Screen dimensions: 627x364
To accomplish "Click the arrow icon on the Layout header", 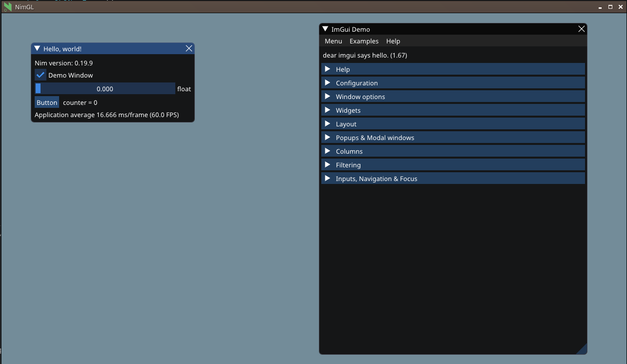I will [328, 123].
